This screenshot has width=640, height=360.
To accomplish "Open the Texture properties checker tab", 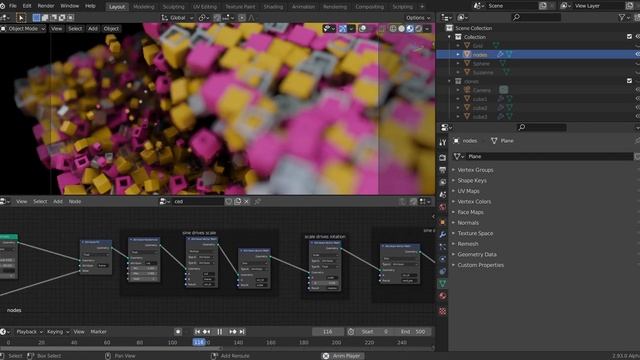I will point(442,311).
